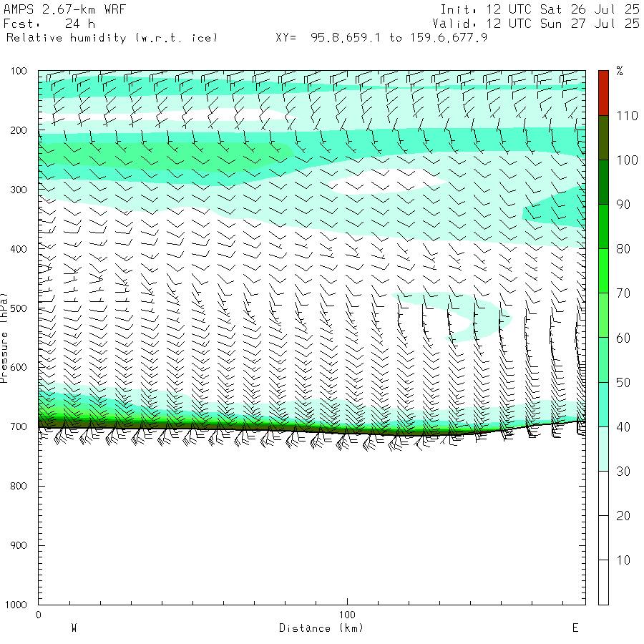
Task: Click the olive 100-110% colorbar segment
Action: click(603, 137)
